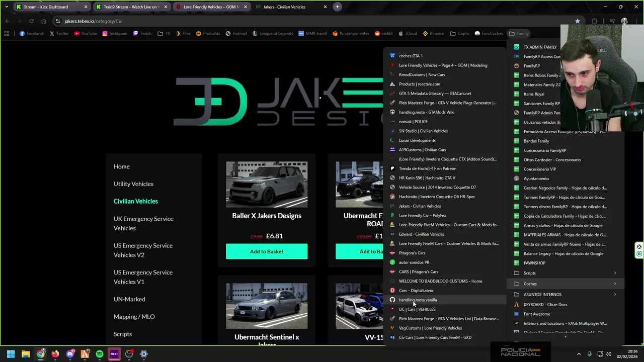This screenshot has height=362, width=644.
Task: View site information icon in address bar
Action: click(x=58, y=21)
